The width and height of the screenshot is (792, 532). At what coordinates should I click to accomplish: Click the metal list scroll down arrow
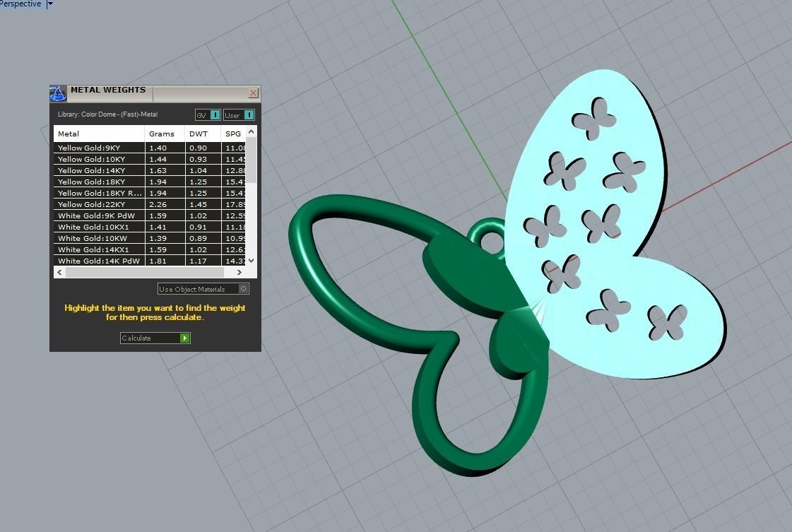point(251,260)
